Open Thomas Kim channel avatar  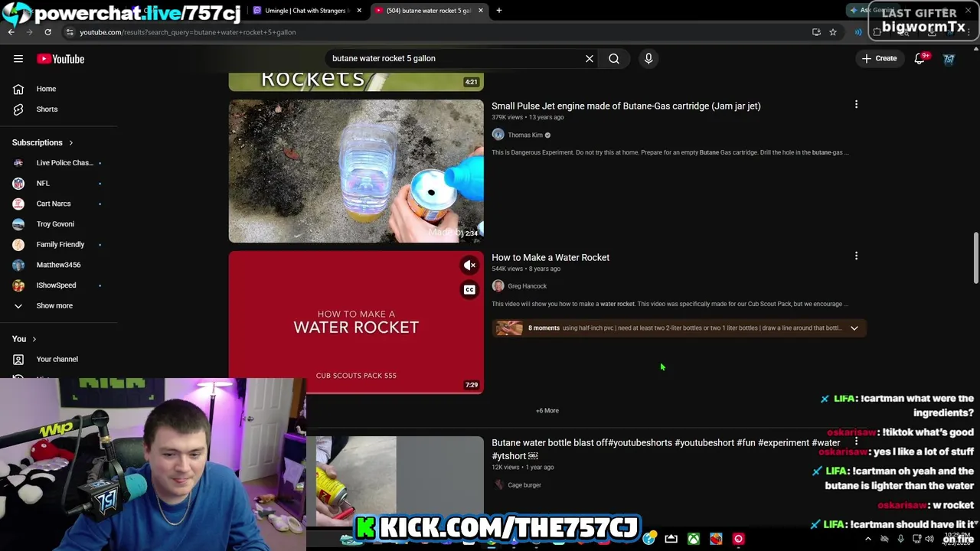pyautogui.click(x=498, y=135)
